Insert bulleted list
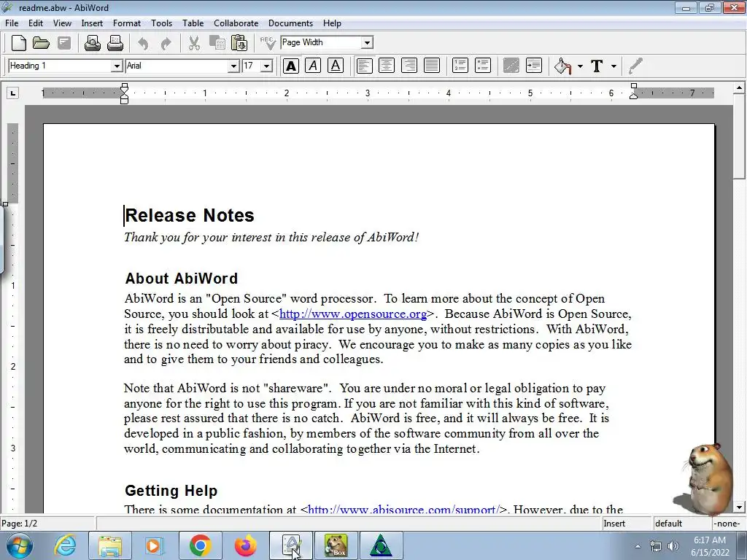This screenshot has width=747, height=560. (x=483, y=66)
